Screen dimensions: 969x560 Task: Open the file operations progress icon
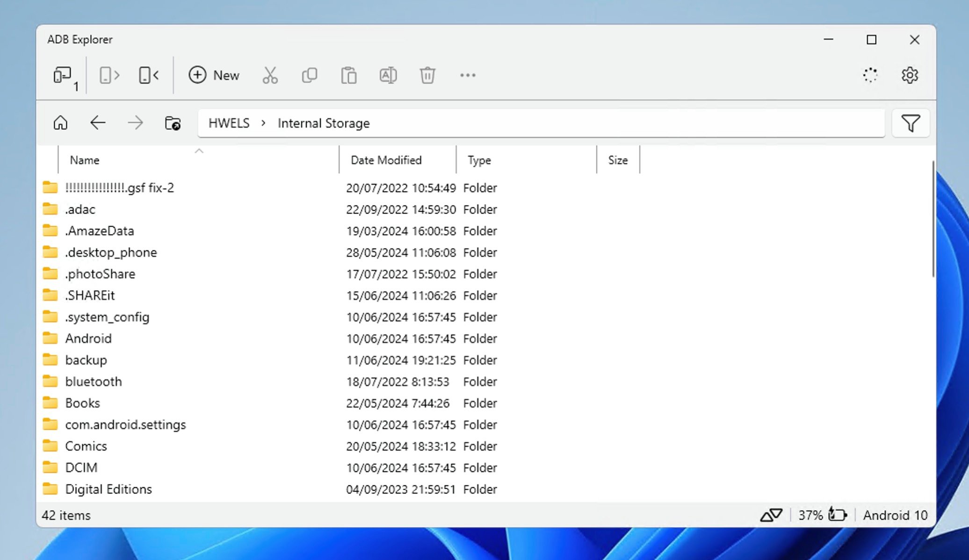[x=870, y=75]
